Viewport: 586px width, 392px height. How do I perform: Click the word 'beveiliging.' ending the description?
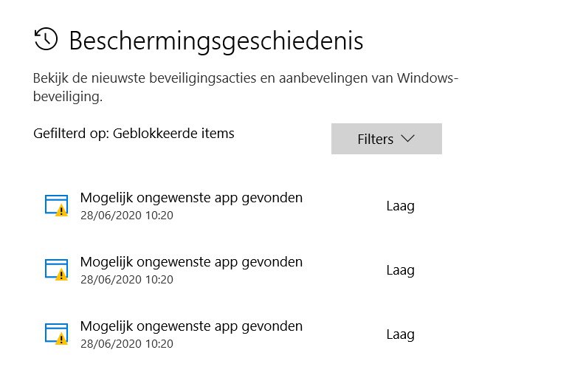68,97
